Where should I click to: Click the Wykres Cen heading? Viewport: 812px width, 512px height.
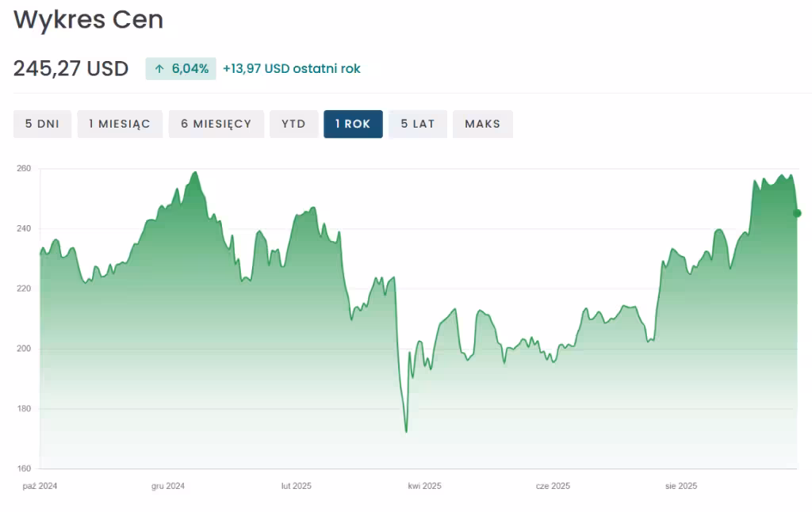coord(88,20)
